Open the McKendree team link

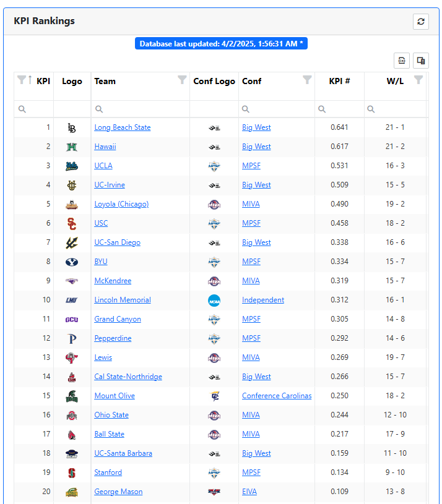113,281
